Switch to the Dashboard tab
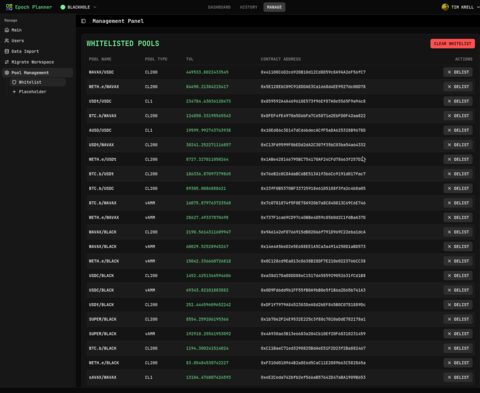480x393 pixels. (x=219, y=7)
